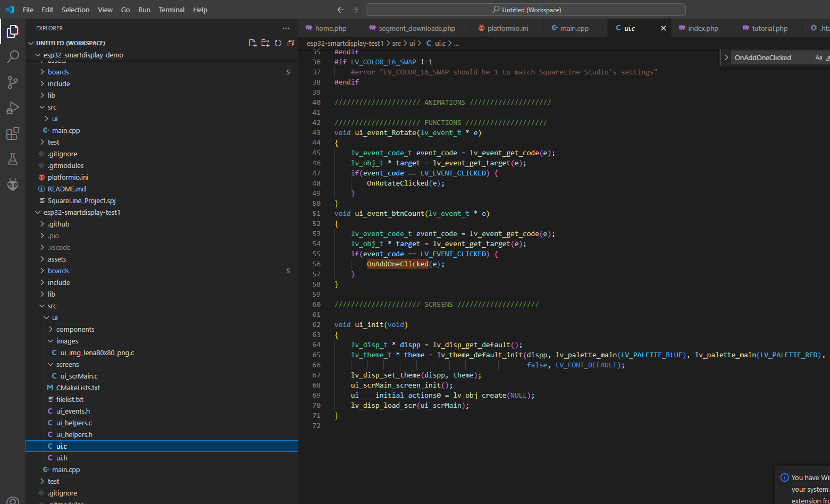Screen dimensions: 830x504
Task: Click the New File icon in Explorer
Action: pyautogui.click(x=253, y=43)
